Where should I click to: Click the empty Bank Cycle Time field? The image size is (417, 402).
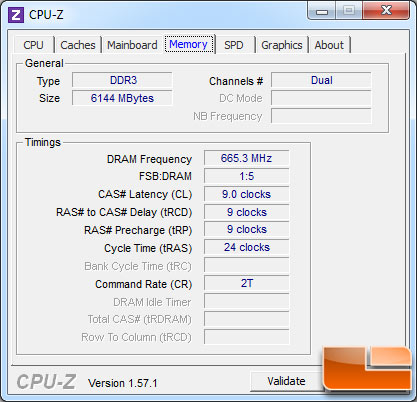[247, 266]
